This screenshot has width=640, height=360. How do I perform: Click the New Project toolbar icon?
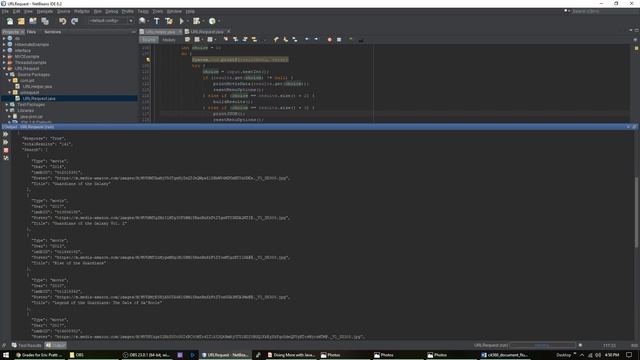(21, 21)
